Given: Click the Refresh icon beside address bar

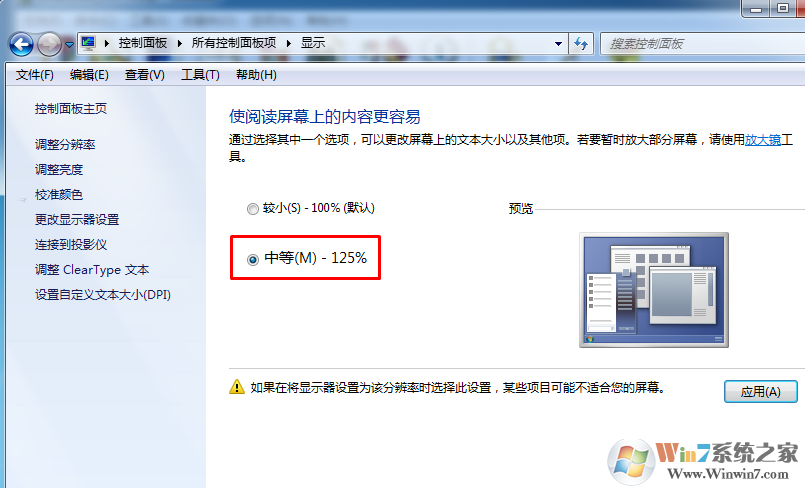Looking at the screenshot, I should pos(581,44).
